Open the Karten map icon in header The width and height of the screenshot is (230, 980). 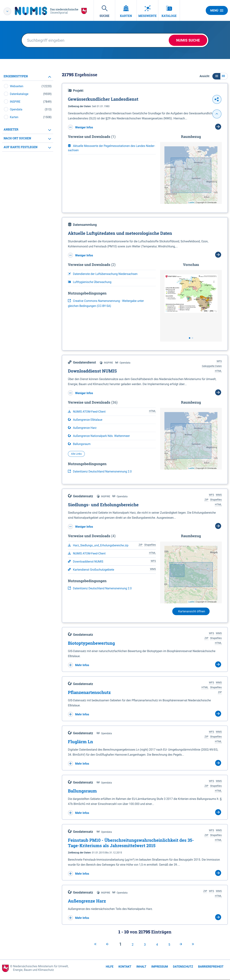126,8
